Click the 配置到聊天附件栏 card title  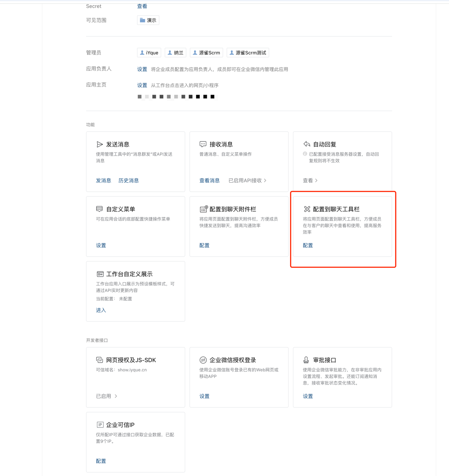coord(233,209)
